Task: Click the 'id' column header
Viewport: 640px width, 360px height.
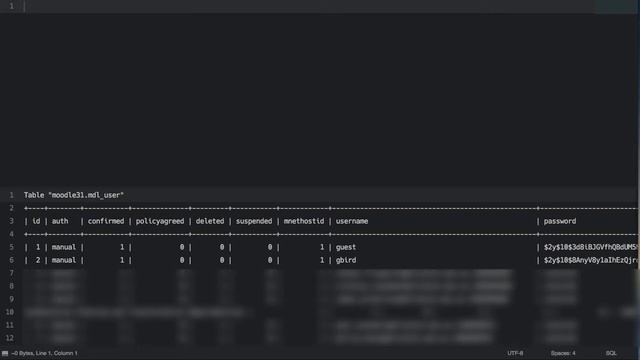Action: tap(36, 221)
